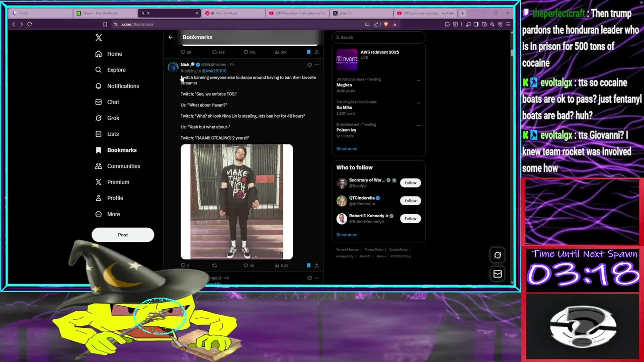Open the Cookie Policy link
Screen dimensions: 644x362
click(398, 250)
